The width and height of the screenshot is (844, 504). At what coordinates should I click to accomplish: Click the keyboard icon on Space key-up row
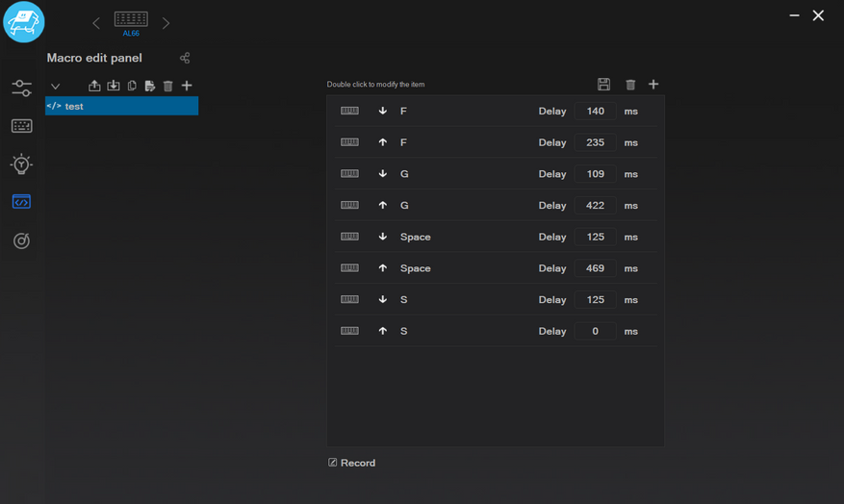point(350,267)
